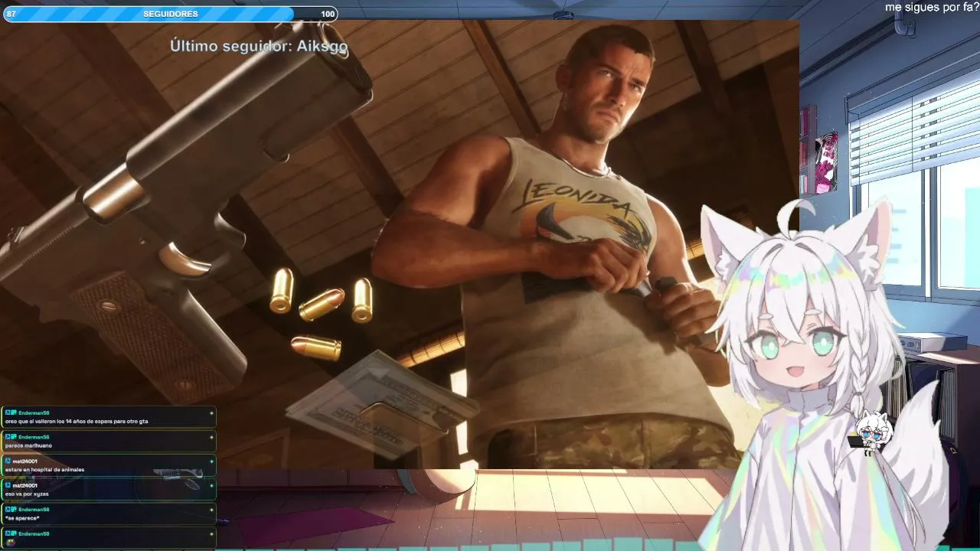
Task: Click the GTA trailer video footage
Action: pos(400,245)
